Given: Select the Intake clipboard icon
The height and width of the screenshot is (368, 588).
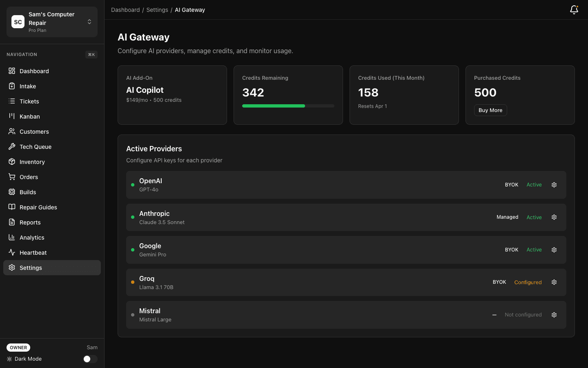Looking at the screenshot, I should pyautogui.click(x=12, y=86).
